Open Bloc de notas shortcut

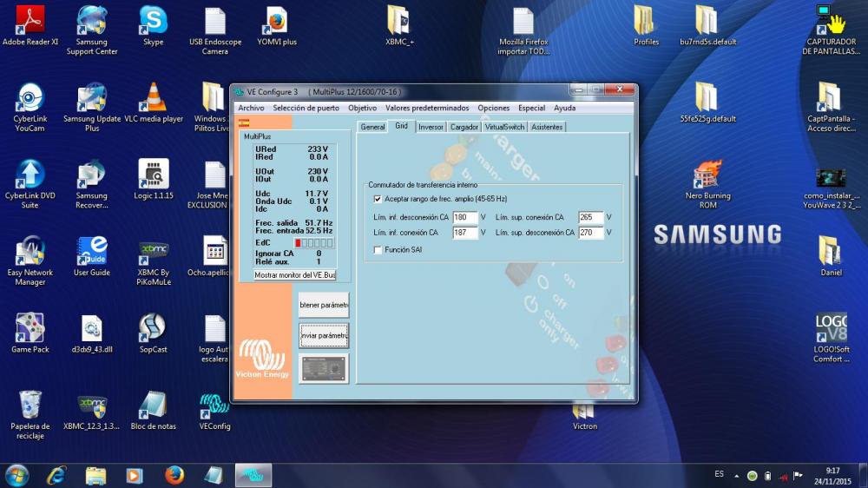[154, 411]
